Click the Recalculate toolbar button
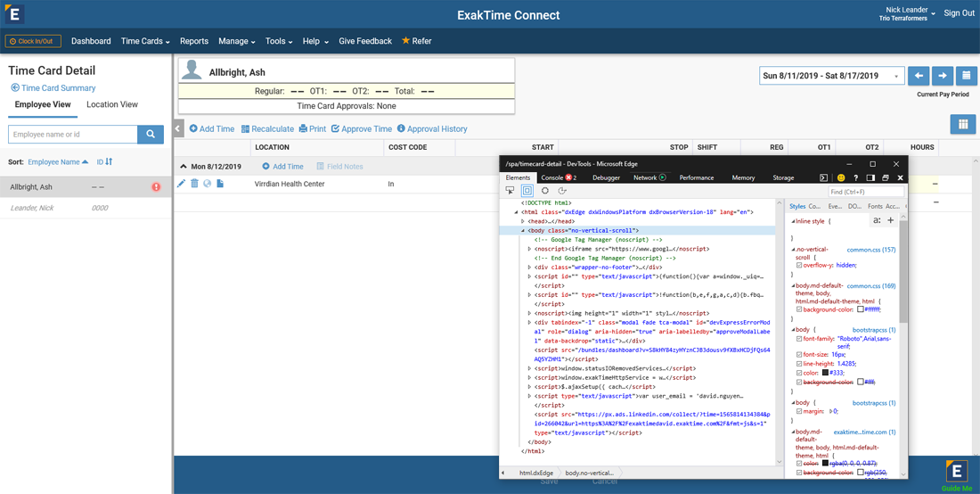The height and width of the screenshot is (494, 980). coord(267,128)
